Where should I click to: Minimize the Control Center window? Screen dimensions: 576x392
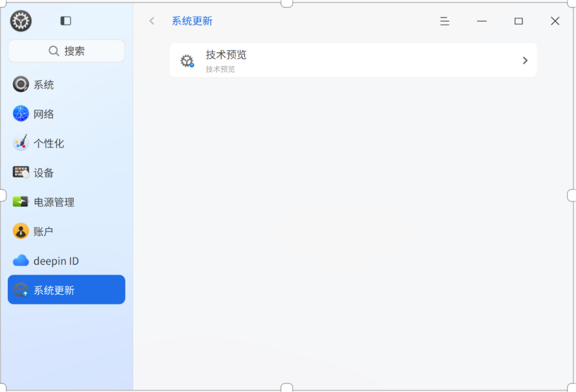pyautogui.click(x=481, y=21)
